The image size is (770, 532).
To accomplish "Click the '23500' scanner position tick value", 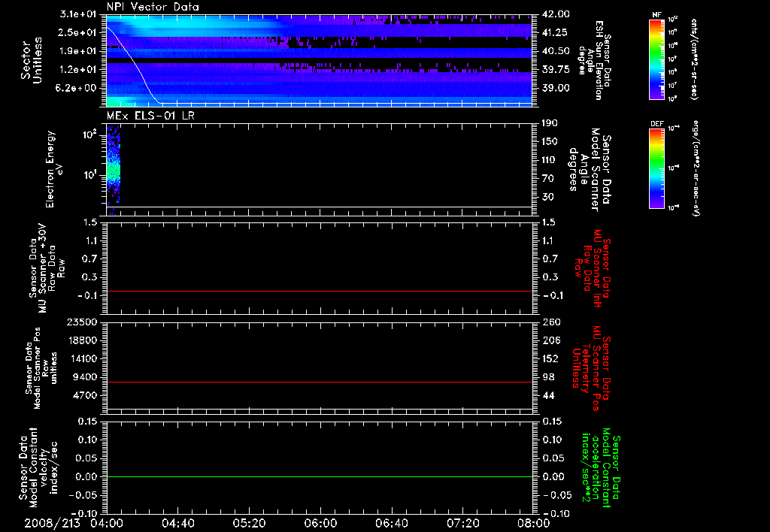I will pos(82,322).
